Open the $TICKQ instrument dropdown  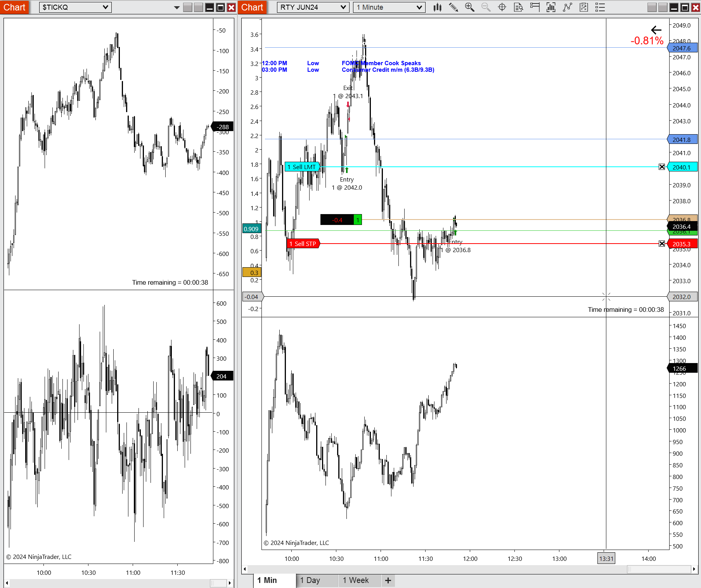[x=75, y=7]
